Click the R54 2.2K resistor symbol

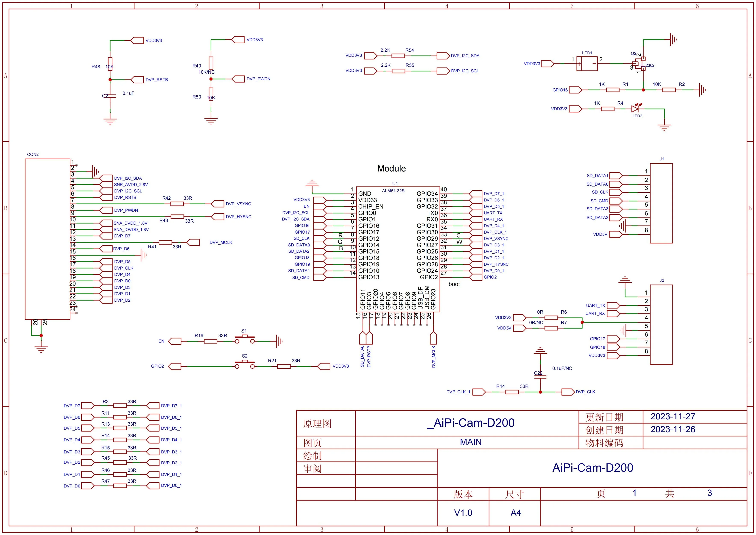pyautogui.click(x=398, y=56)
